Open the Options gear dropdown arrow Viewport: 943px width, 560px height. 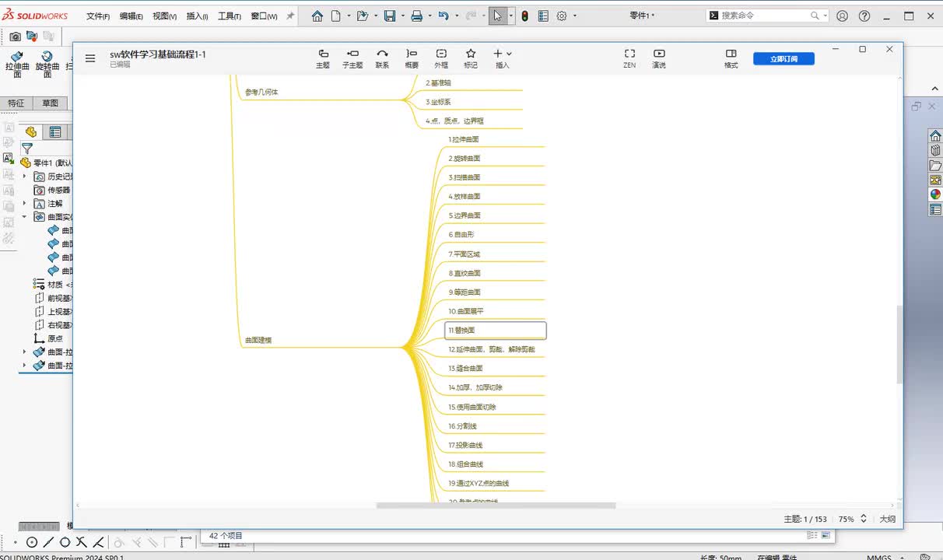574,16
